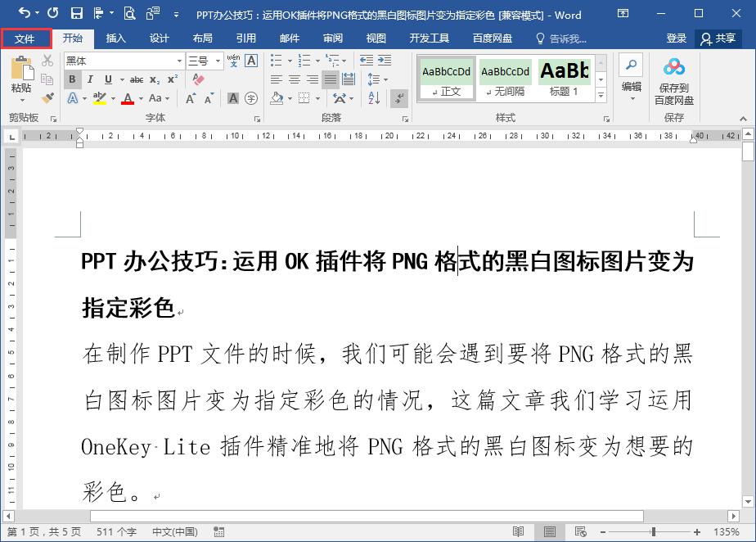The width and height of the screenshot is (756, 542).
Task: Open Print Preview magnifier icon
Action: [129, 14]
